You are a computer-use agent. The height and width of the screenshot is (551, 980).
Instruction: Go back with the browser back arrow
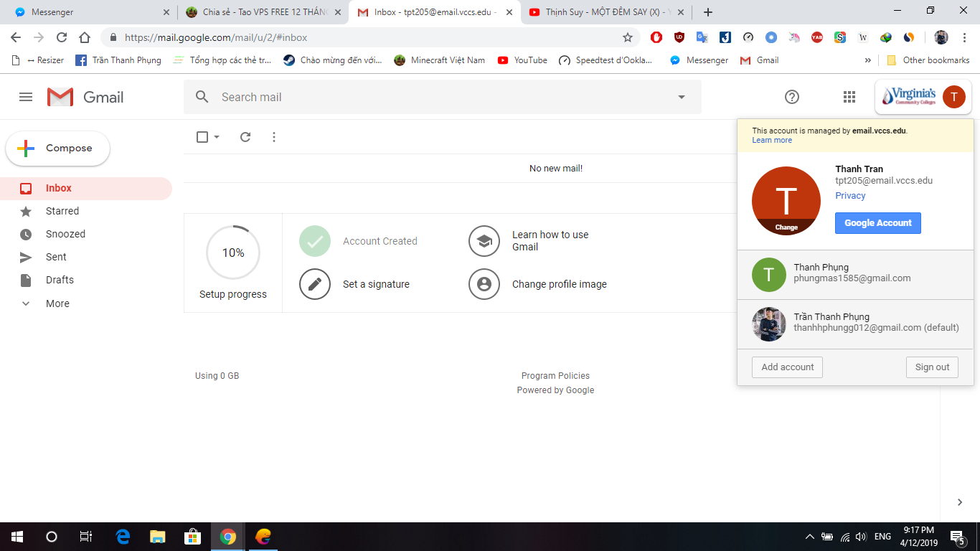click(x=16, y=37)
